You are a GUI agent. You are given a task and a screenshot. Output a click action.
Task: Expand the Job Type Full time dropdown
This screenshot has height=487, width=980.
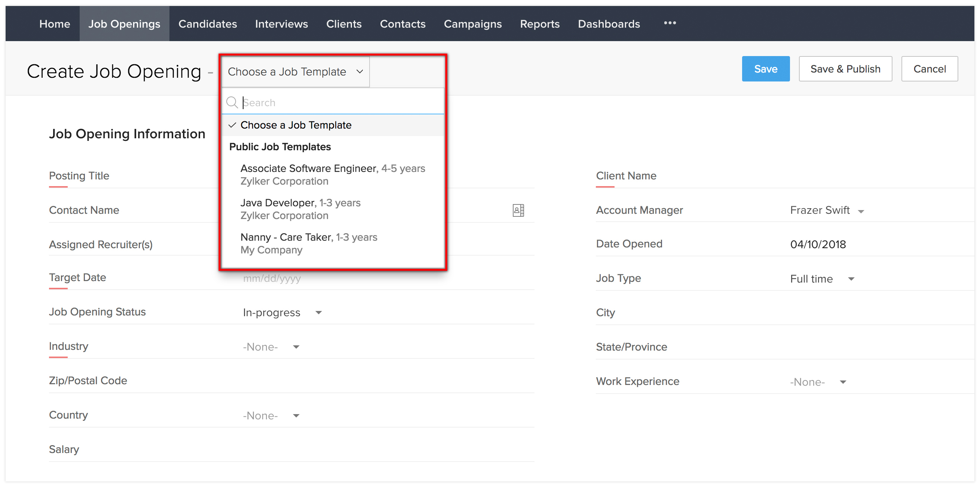(x=822, y=279)
